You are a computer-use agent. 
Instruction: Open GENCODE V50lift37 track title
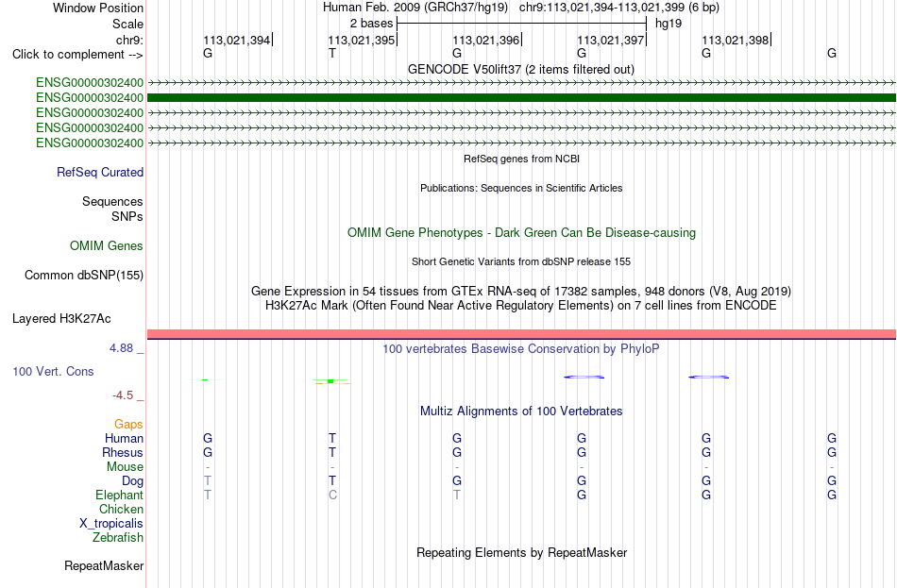click(521, 69)
